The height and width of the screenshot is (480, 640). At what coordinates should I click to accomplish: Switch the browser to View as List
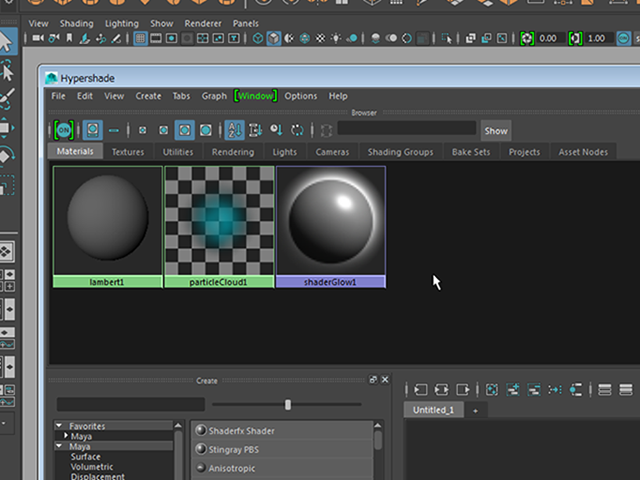click(x=114, y=131)
